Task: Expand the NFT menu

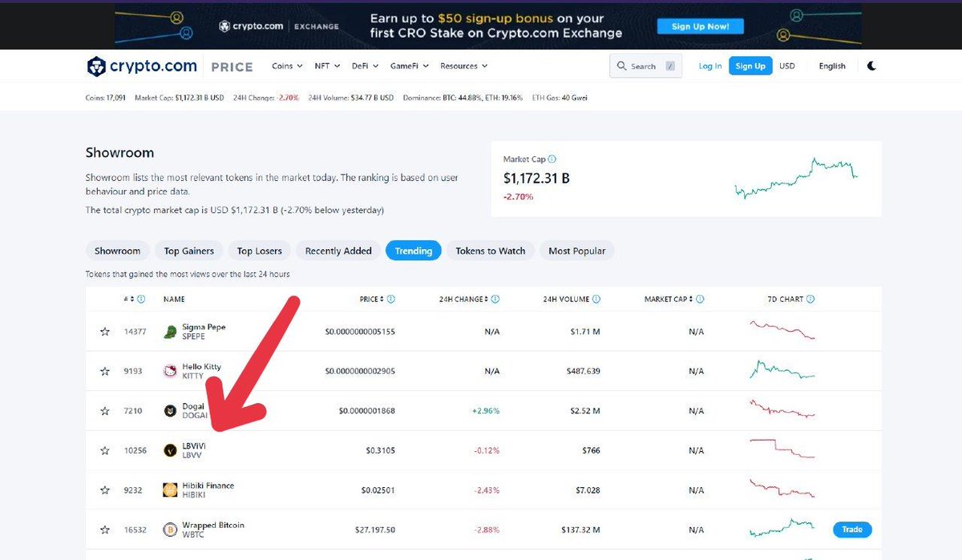Action: tap(327, 66)
